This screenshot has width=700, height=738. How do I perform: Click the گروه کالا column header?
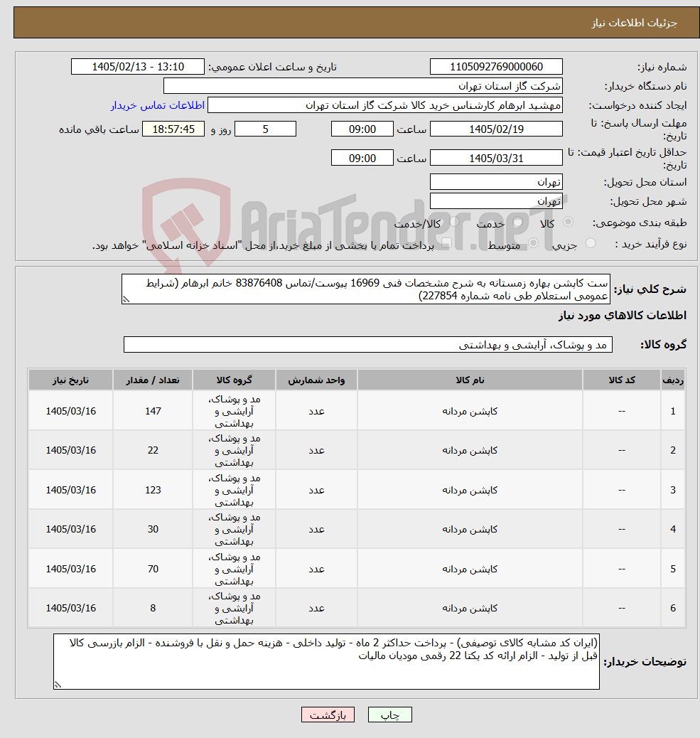coord(235,380)
